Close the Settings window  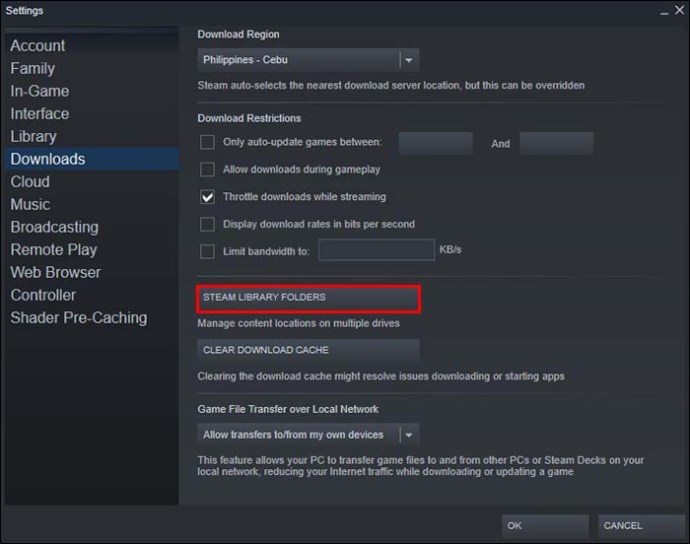click(x=679, y=10)
